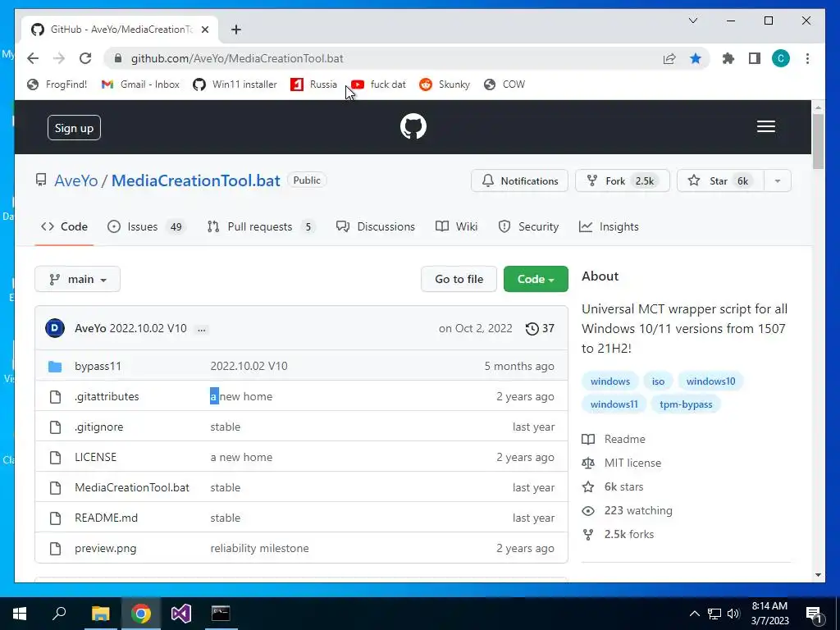Open File Explorer from the taskbar
840x630 pixels.
(100, 614)
